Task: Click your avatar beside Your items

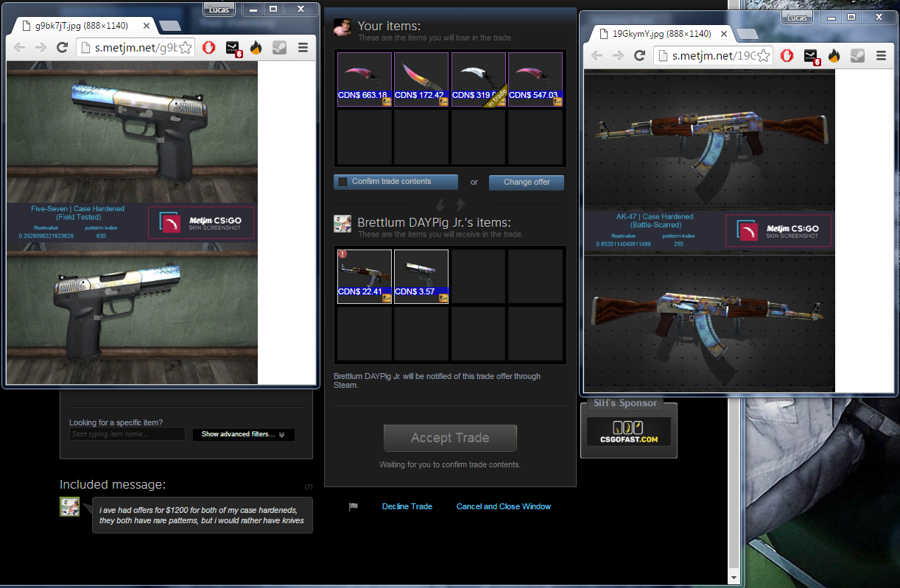Action: tap(342, 28)
